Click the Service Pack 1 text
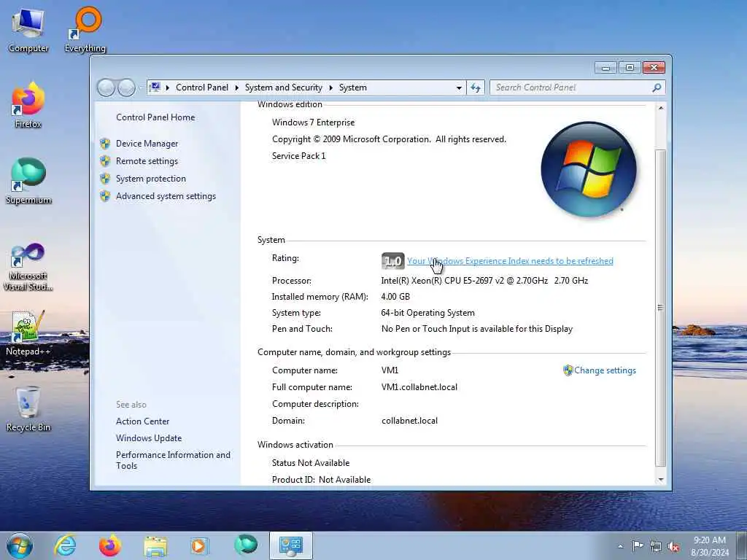This screenshot has height=560, width=747. 298,156
